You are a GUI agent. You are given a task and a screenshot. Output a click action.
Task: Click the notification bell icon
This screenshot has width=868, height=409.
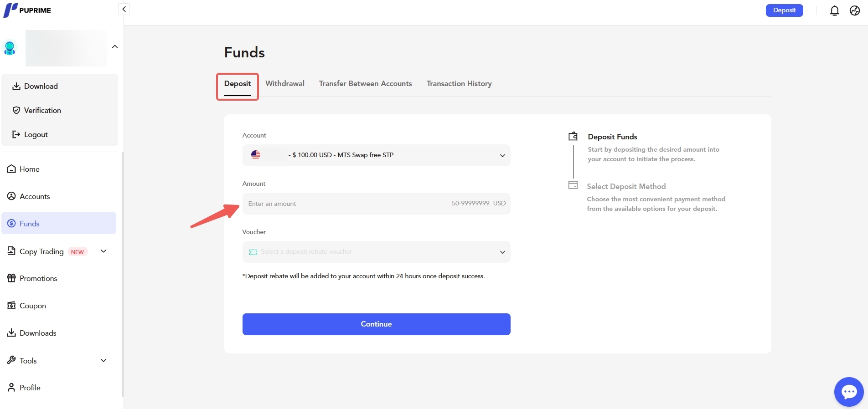coord(834,10)
